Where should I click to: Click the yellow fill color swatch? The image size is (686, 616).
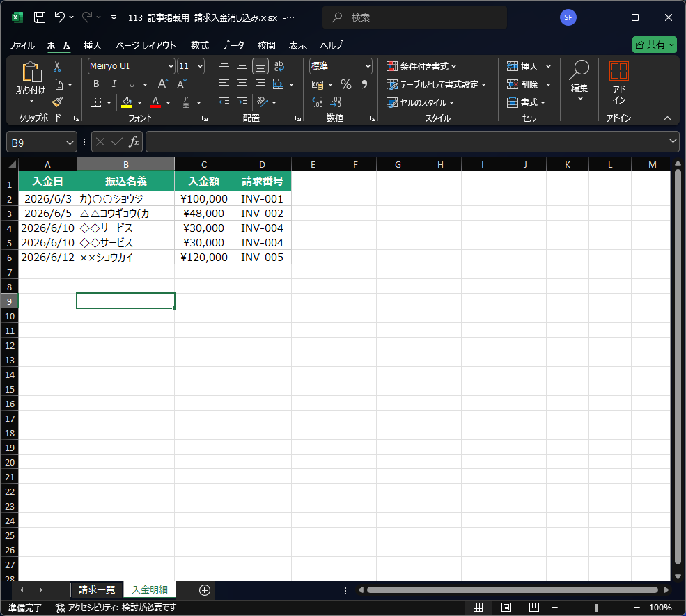(127, 102)
